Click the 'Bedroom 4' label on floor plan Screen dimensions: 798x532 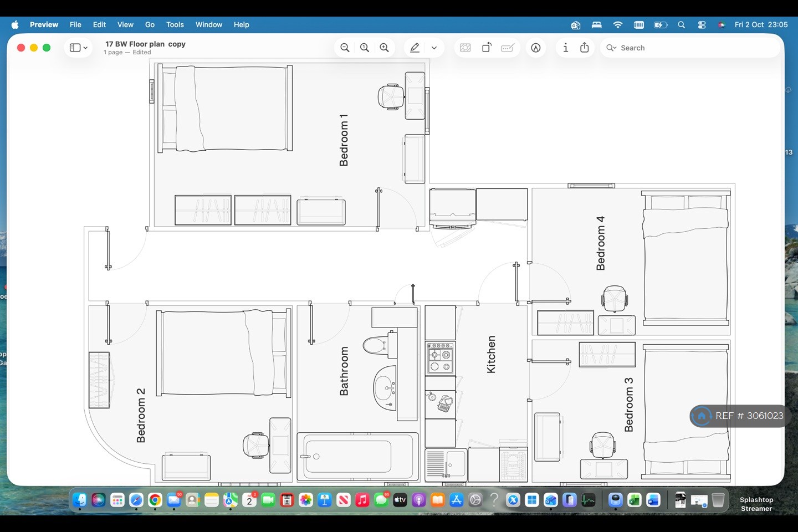coord(601,243)
